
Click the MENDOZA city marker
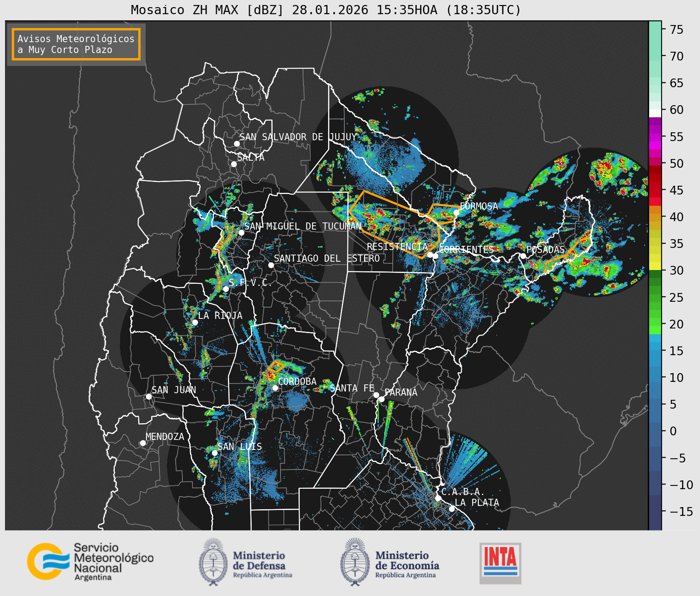[143, 443]
